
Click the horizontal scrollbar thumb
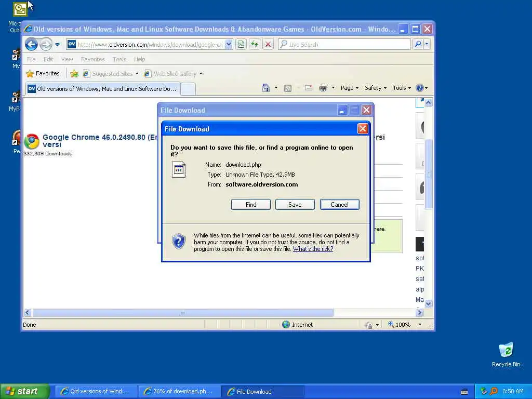coord(183,312)
